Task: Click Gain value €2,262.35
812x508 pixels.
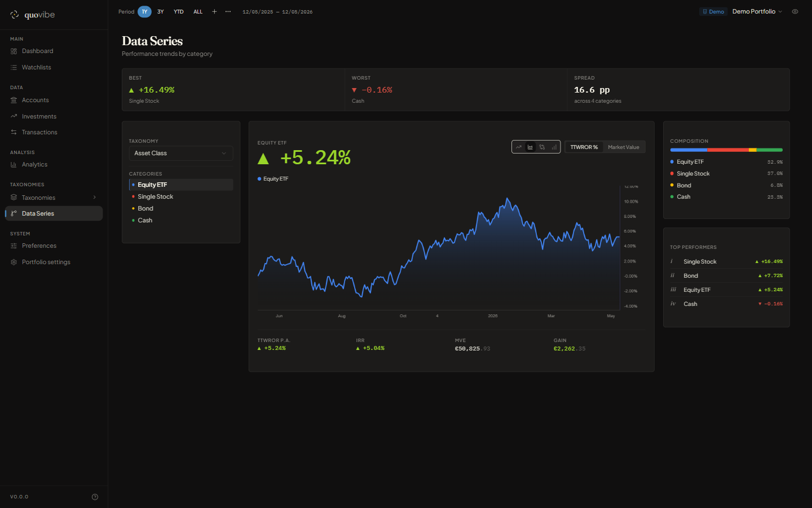Action: 570,349
